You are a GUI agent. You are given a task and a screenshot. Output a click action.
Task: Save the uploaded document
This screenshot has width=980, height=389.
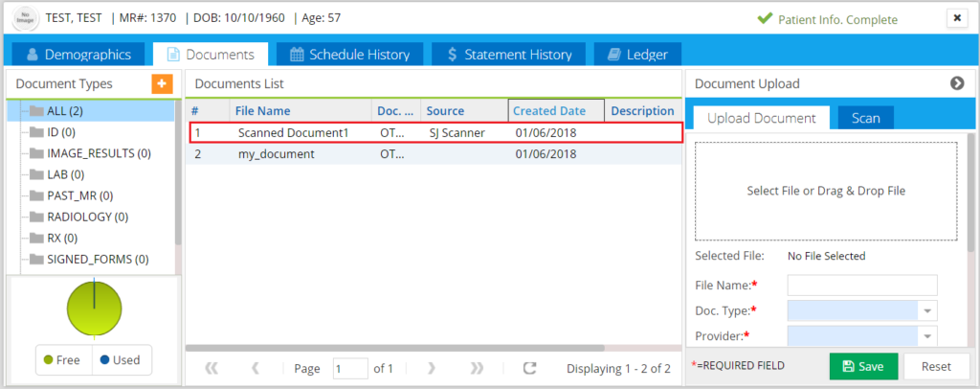click(864, 367)
